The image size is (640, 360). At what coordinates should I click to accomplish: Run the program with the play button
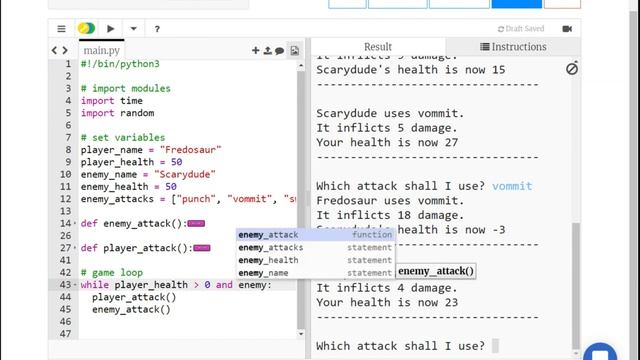coord(111,29)
